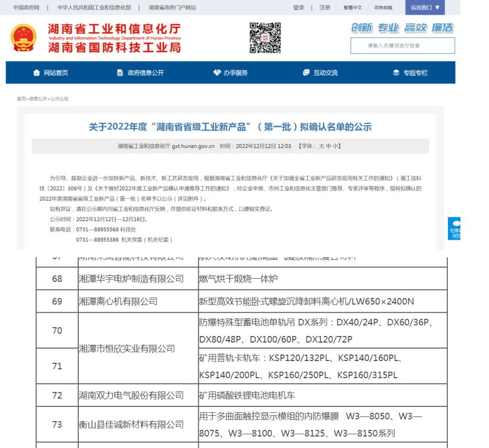Viewport: 489px width, 448px height.
Task: Click the national emblem logo of the department
Action: coord(24,38)
